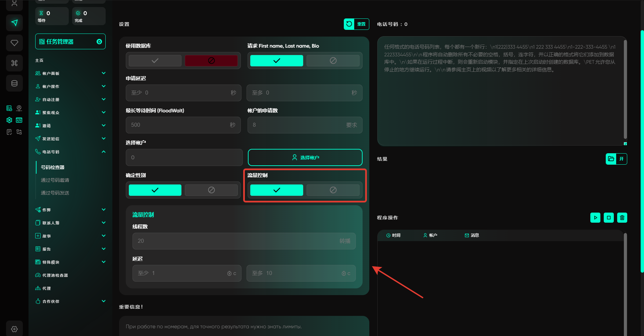This screenshot has height=336, width=644.
Task: Click the paper plane icon in left rail
Action: click(x=14, y=23)
